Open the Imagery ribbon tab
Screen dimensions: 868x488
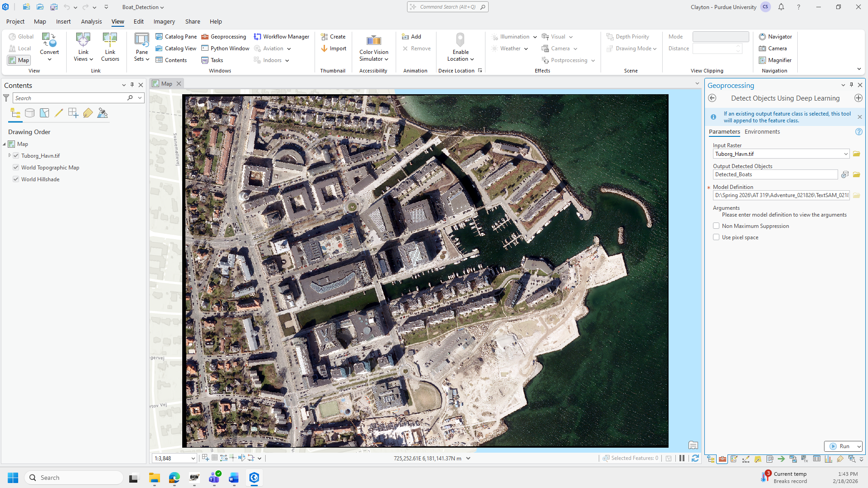(164, 21)
